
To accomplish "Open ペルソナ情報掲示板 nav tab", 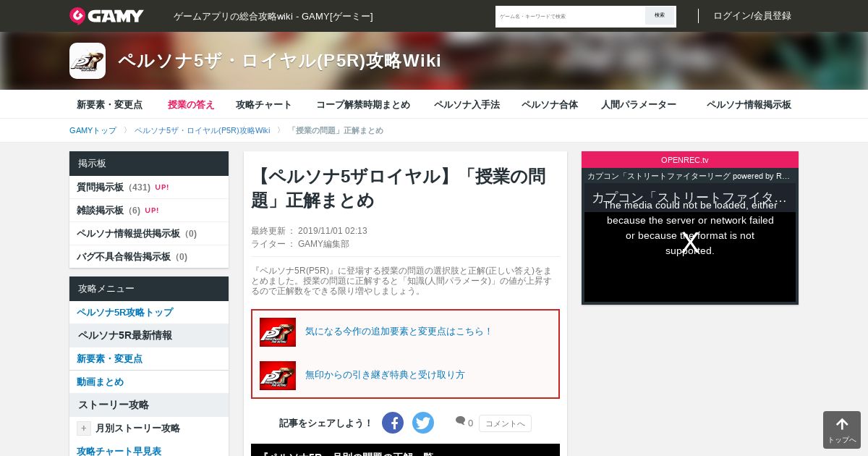I will coord(749,104).
